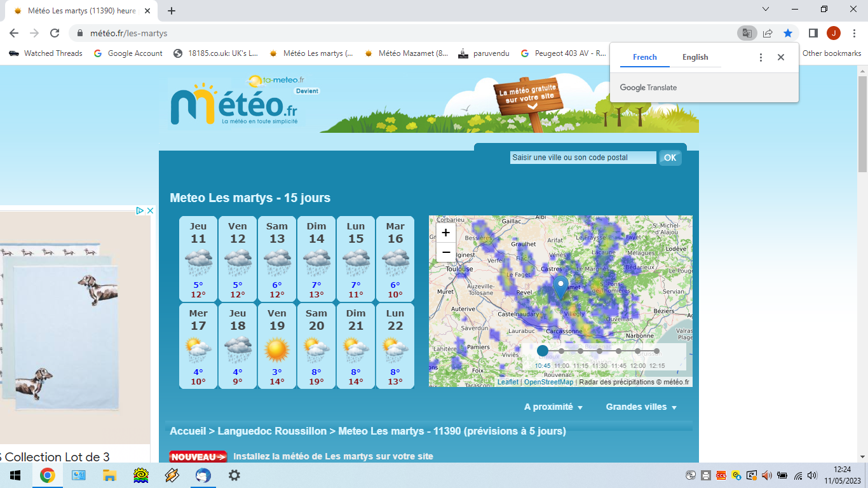This screenshot has height=488, width=868.
Task: Open Translate popup more options menu
Action: click(x=761, y=57)
